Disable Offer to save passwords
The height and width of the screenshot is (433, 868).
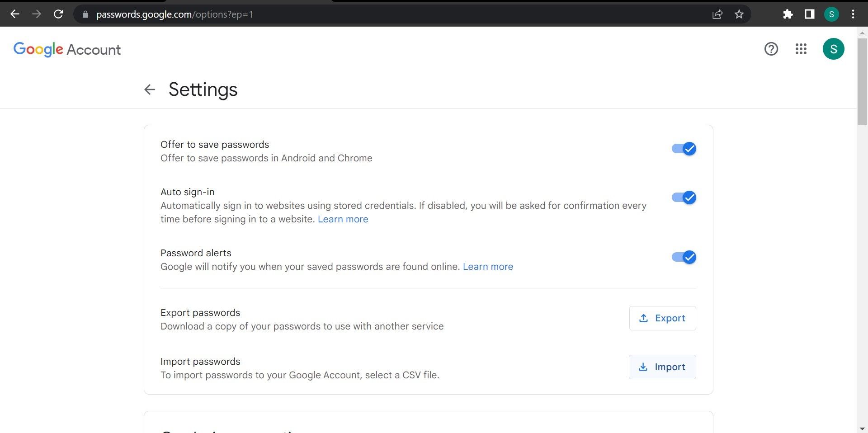[684, 148]
